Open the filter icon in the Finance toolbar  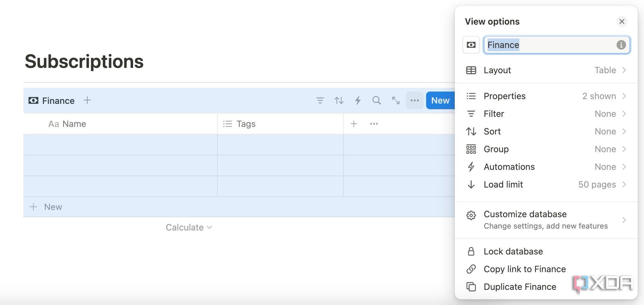(x=320, y=100)
